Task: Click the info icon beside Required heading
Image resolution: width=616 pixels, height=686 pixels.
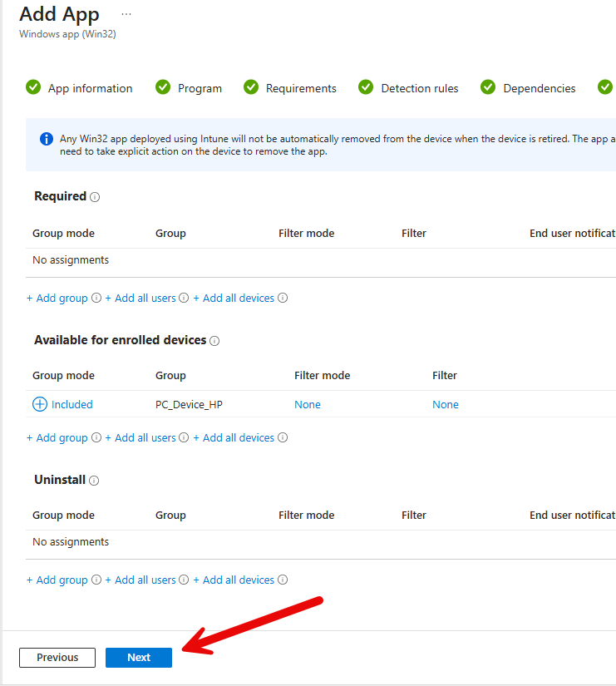Action: [95, 198]
